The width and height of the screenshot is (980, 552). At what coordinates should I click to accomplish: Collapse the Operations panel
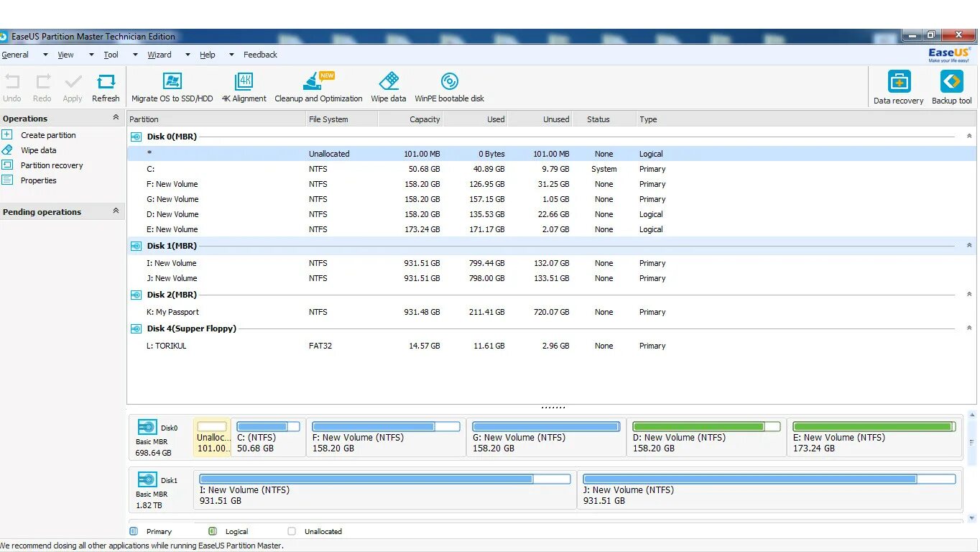tap(116, 117)
